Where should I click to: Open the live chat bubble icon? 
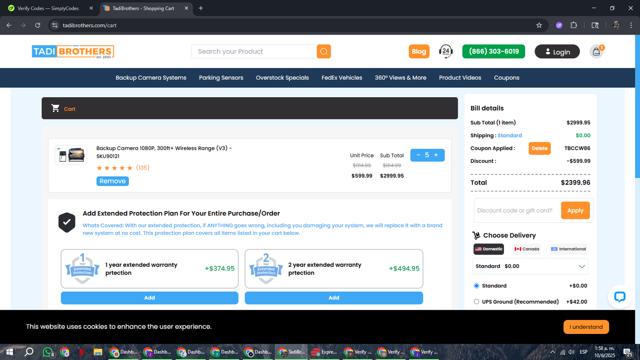click(x=620, y=297)
